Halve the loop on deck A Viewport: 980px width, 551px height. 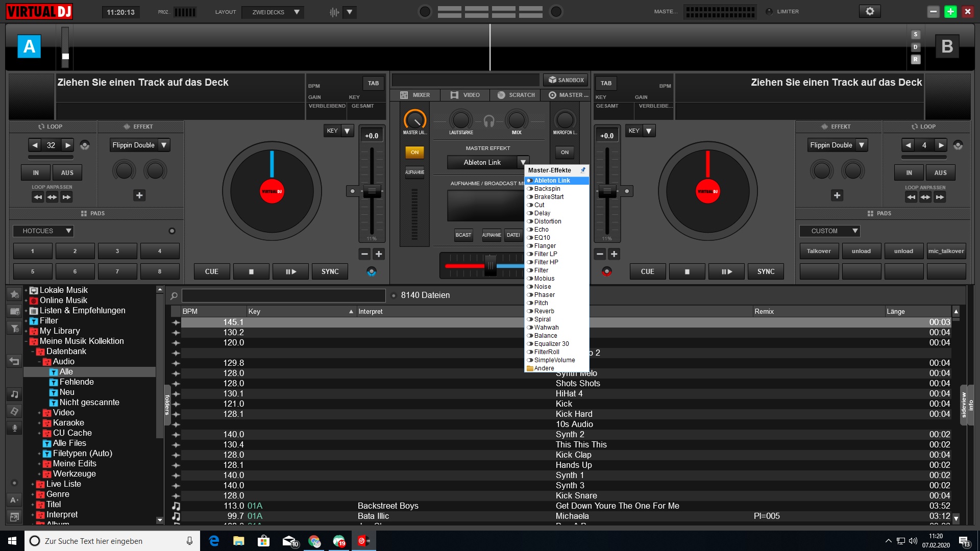[x=34, y=145]
